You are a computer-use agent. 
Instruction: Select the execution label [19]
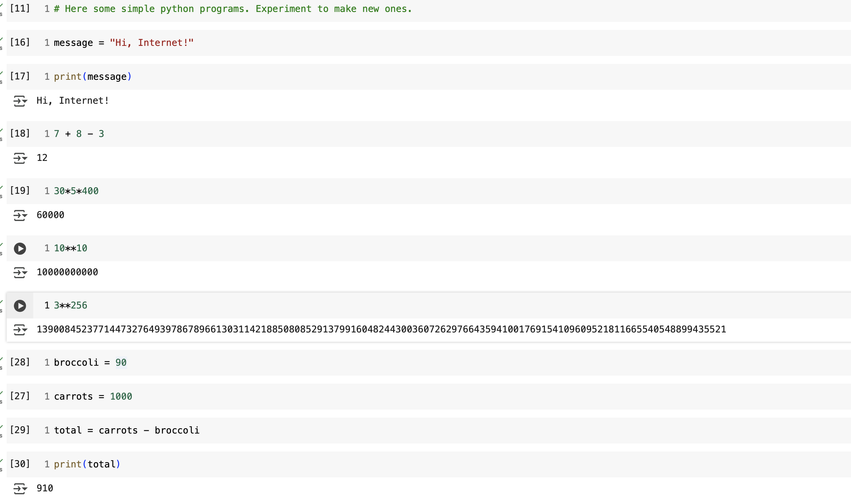click(x=19, y=191)
